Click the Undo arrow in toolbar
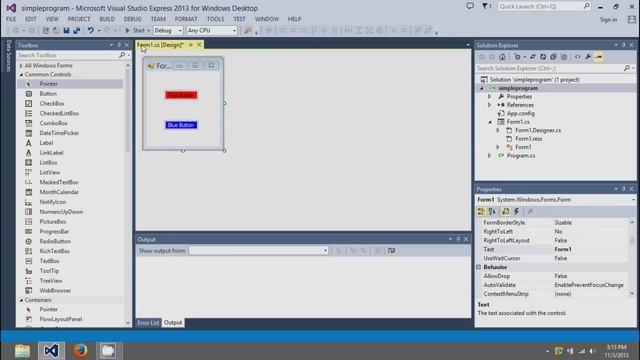This screenshot has width=640, height=360. point(91,31)
